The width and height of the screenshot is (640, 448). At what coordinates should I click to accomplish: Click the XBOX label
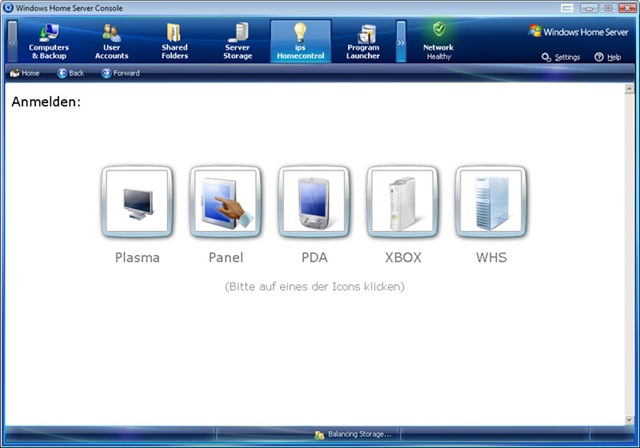[403, 257]
